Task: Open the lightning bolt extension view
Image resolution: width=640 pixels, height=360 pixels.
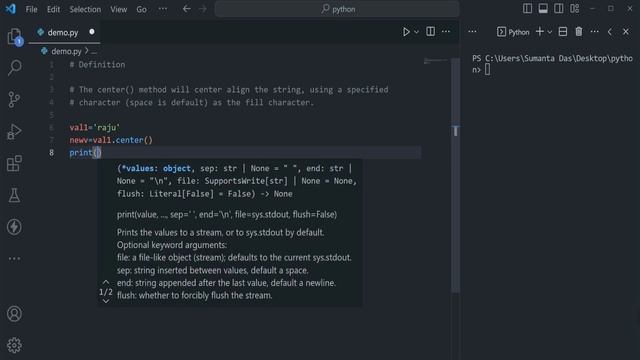Action: click(14, 227)
